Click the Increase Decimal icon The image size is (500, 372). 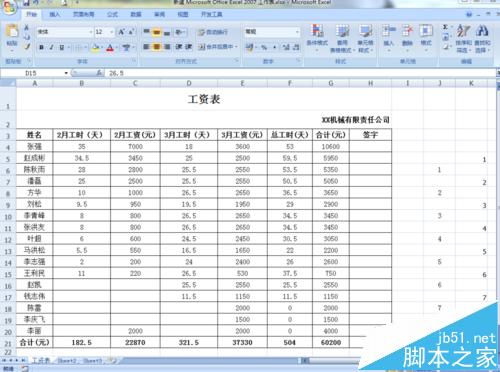[286, 47]
